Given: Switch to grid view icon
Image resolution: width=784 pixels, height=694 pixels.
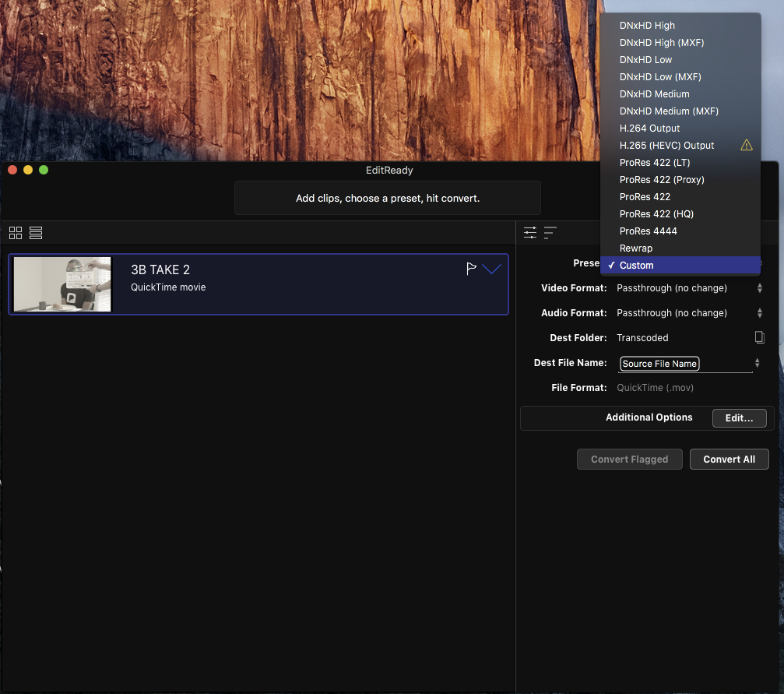Looking at the screenshot, I should [x=16, y=233].
